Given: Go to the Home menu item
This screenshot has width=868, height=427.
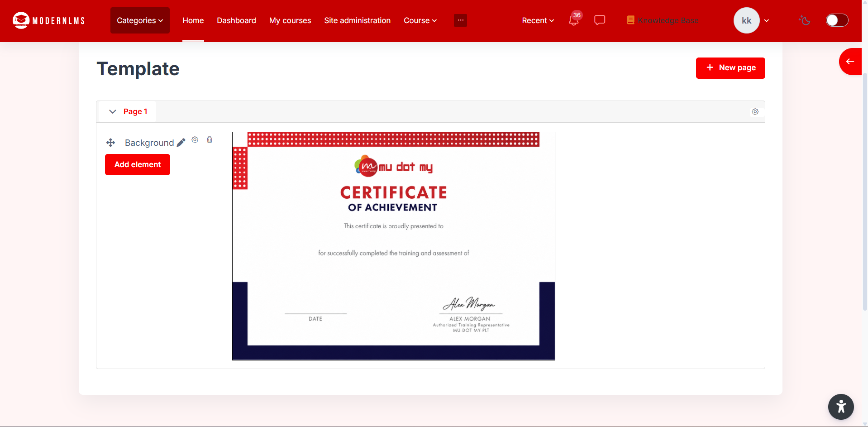Looking at the screenshot, I should 193,20.
